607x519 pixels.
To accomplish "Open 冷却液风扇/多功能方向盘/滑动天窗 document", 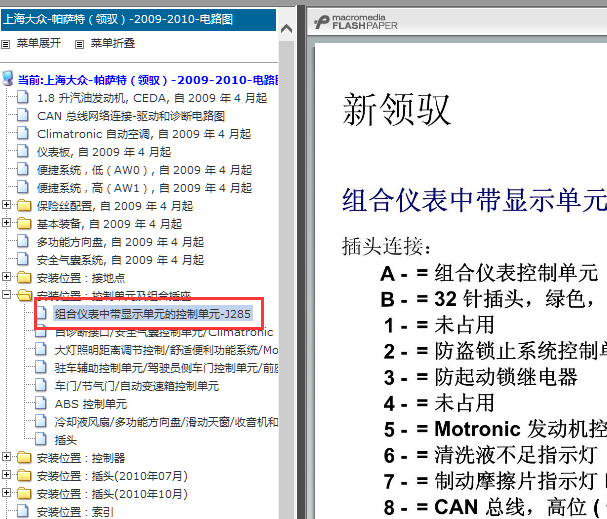I will point(166,422).
